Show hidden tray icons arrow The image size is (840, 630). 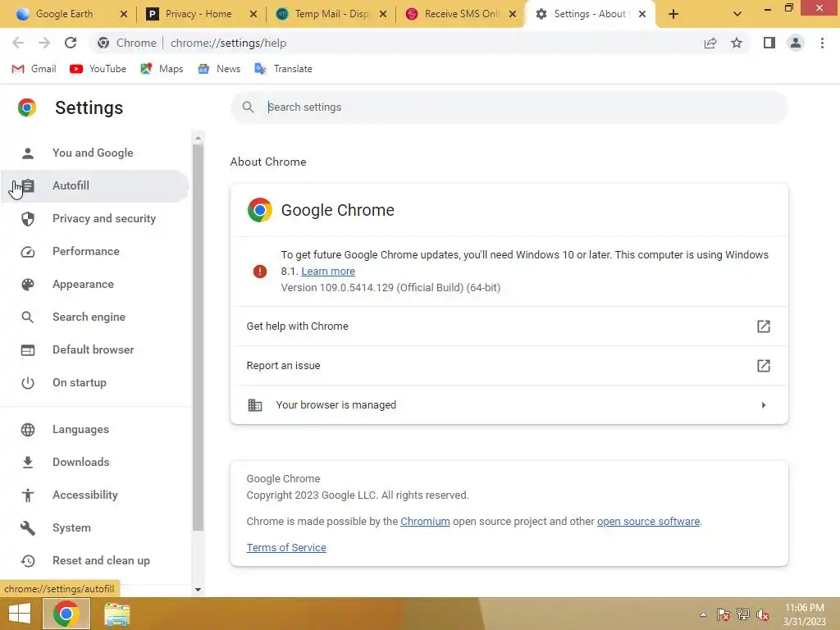click(x=703, y=614)
